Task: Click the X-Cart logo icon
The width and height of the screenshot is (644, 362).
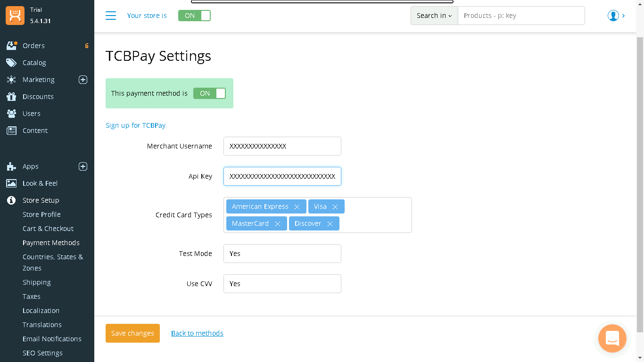Action: (15, 16)
